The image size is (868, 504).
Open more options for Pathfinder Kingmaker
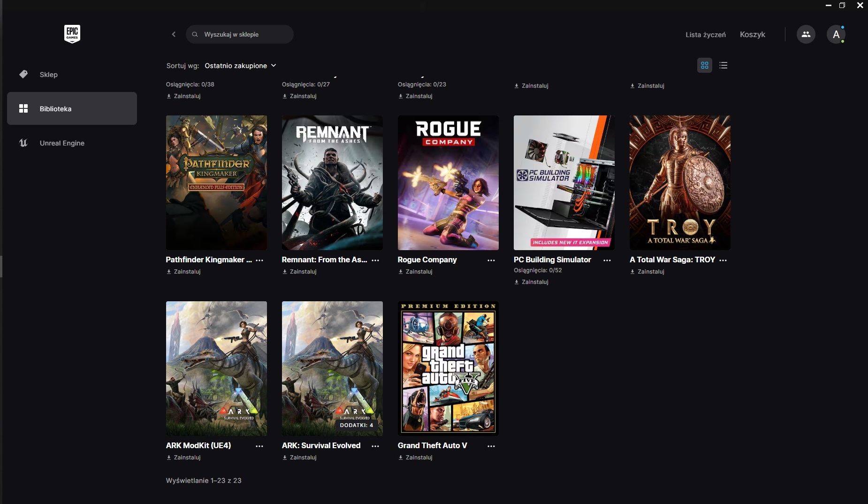[x=259, y=260]
